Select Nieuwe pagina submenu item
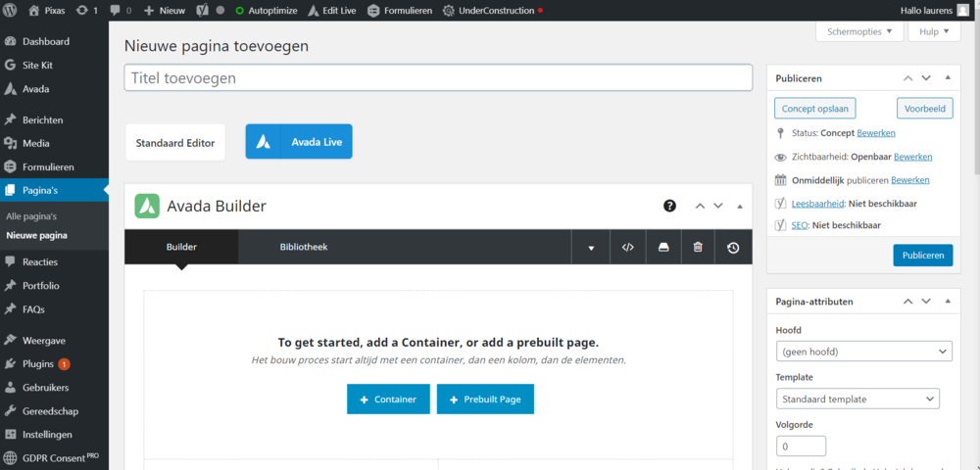 tap(36, 236)
